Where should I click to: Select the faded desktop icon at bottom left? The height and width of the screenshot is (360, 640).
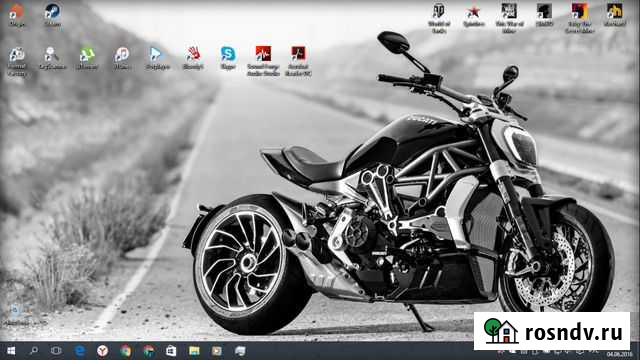[16, 315]
